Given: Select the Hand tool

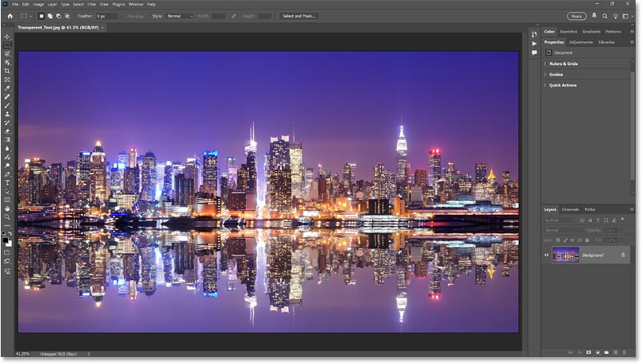Looking at the screenshot, I should [x=8, y=209].
